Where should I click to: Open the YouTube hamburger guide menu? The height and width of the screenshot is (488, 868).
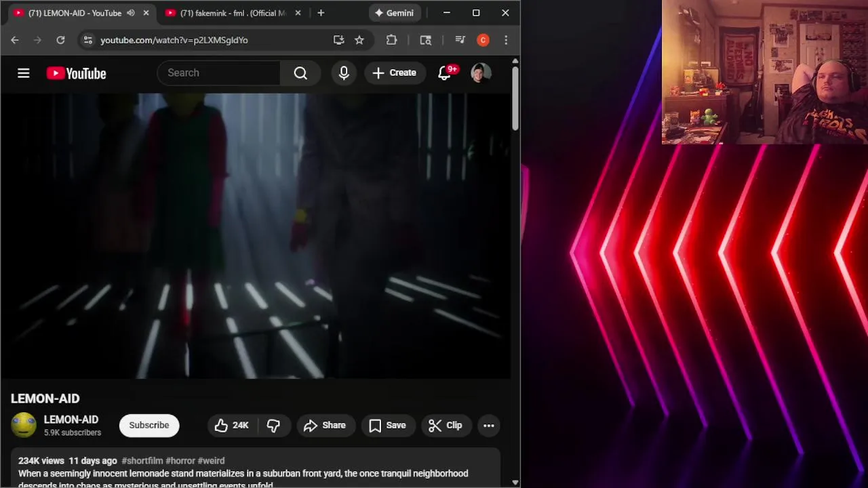pyautogui.click(x=24, y=73)
